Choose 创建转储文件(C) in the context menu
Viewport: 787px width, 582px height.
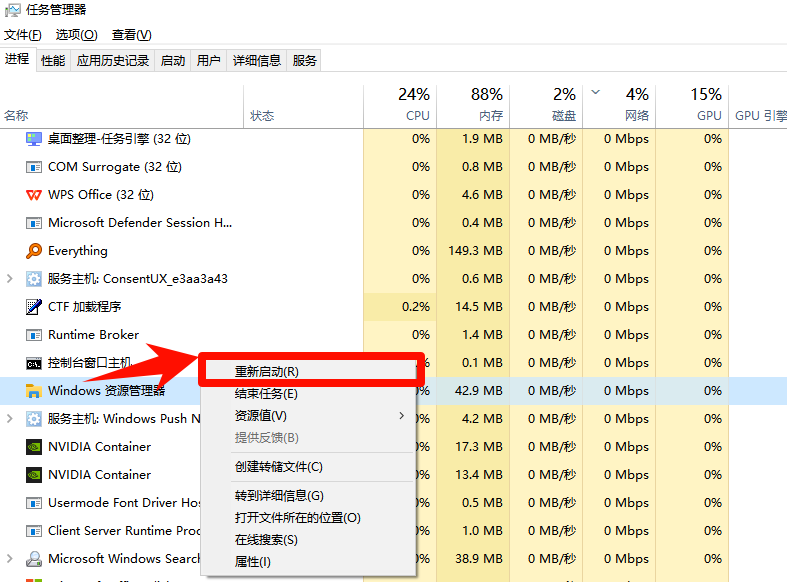308,467
